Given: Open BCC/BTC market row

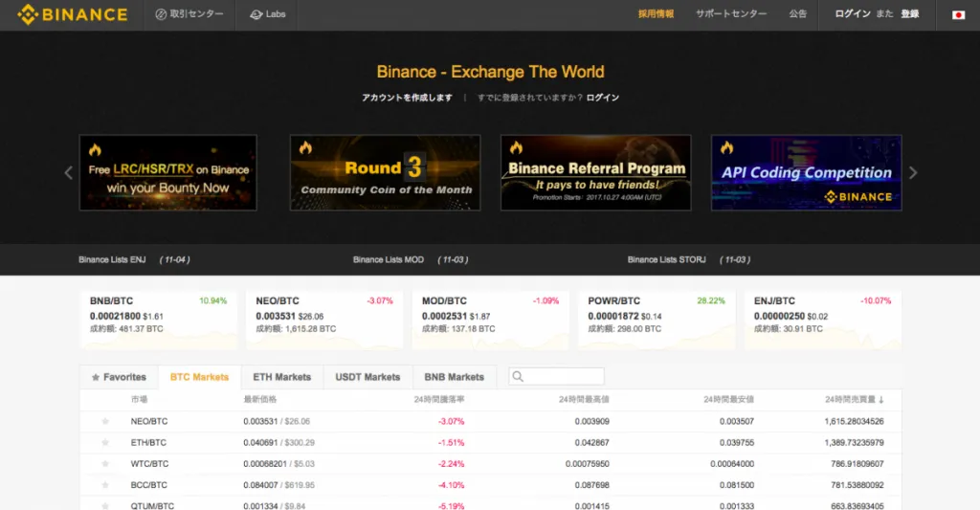Looking at the screenshot, I should tap(491, 485).
